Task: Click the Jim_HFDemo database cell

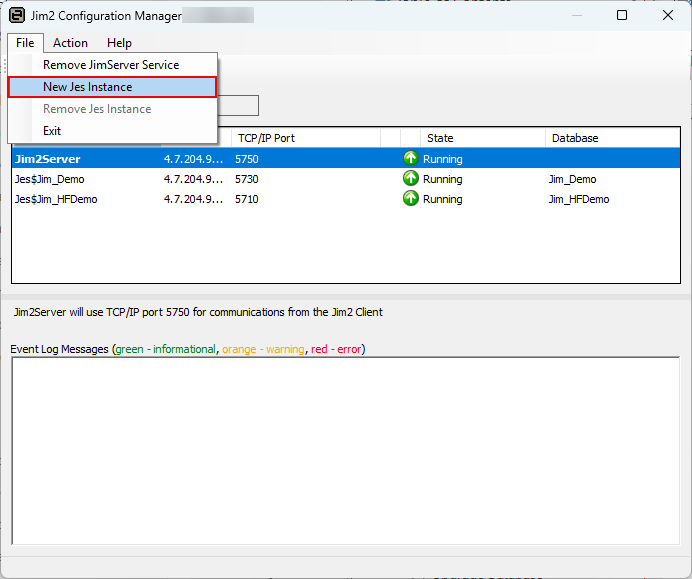Action: [x=579, y=199]
